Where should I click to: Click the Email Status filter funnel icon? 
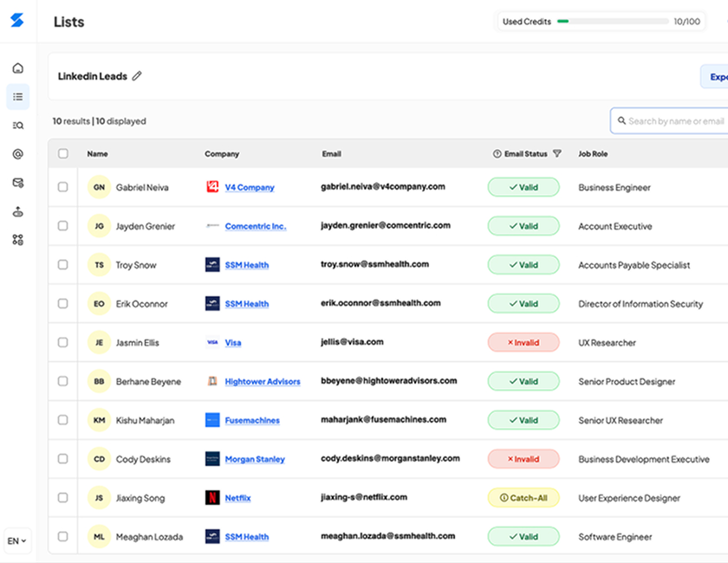(x=557, y=154)
